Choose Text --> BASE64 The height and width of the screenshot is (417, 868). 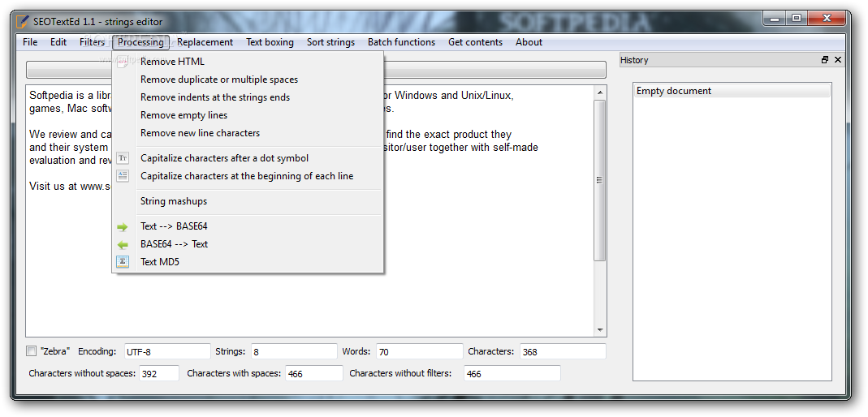click(x=248, y=226)
